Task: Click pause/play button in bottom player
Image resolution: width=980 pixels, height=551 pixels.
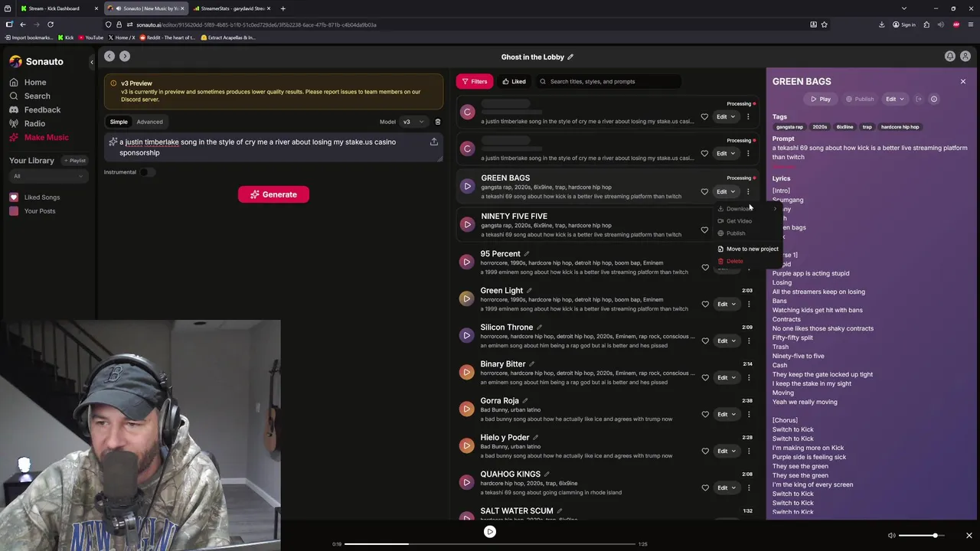Action: 490,532
